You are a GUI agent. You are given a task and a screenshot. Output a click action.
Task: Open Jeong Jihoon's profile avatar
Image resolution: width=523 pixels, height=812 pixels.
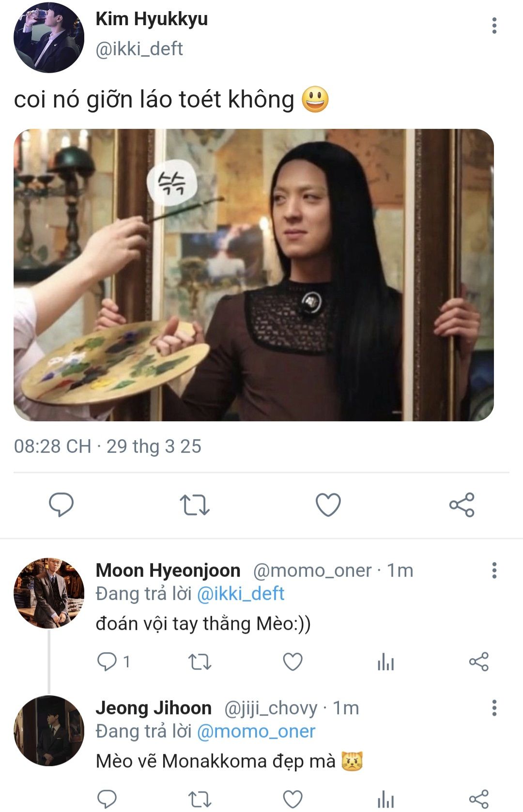pos(49,731)
